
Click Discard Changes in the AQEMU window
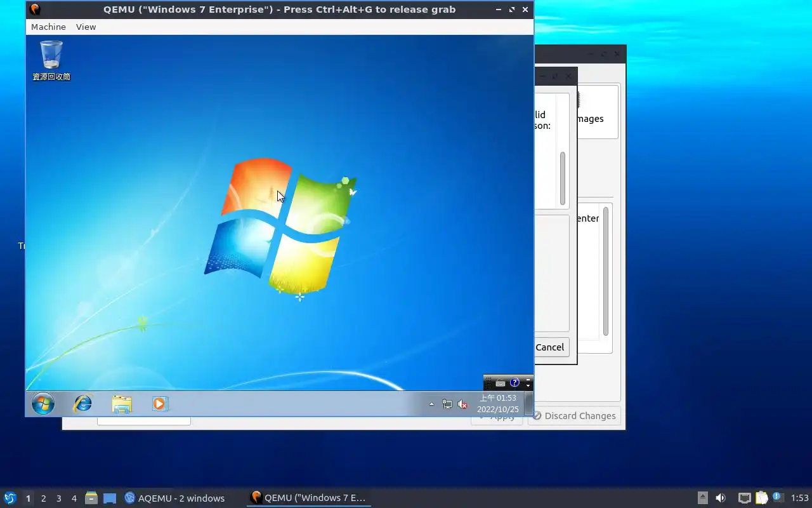click(x=574, y=416)
